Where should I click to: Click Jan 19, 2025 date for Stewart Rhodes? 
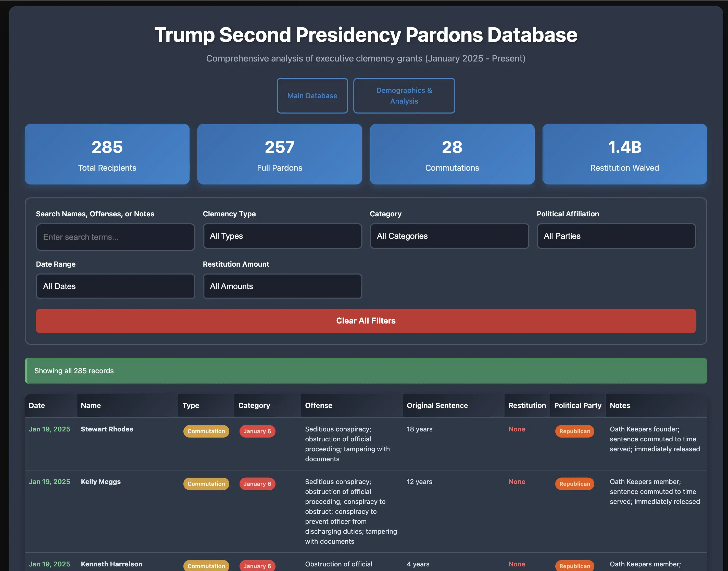pyautogui.click(x=49, y=429)
